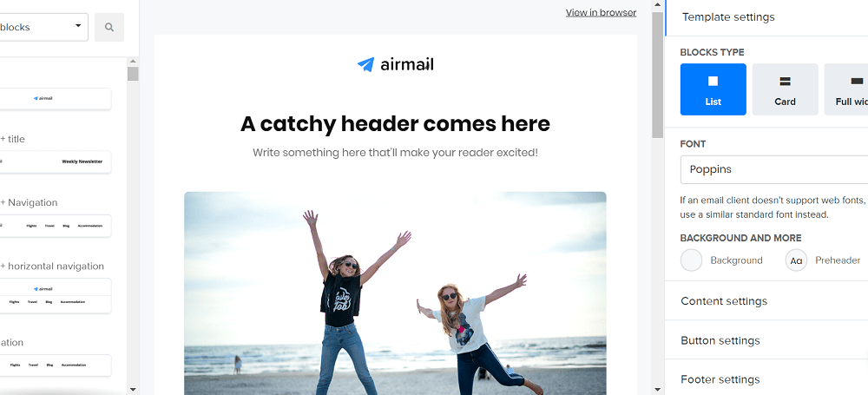Choose the logo with horizontal navigation block
Image resolution: width=868 pixels, height=395 pixels.
coord(55,296)
